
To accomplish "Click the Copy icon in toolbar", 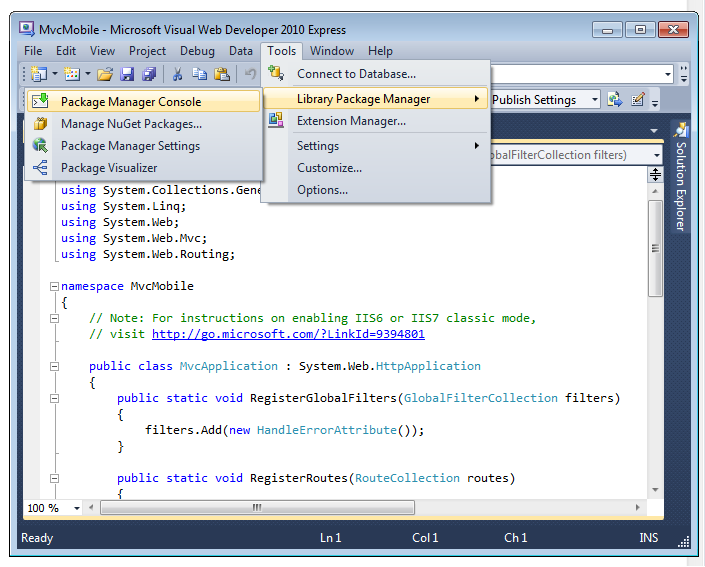I will point(200,74).
